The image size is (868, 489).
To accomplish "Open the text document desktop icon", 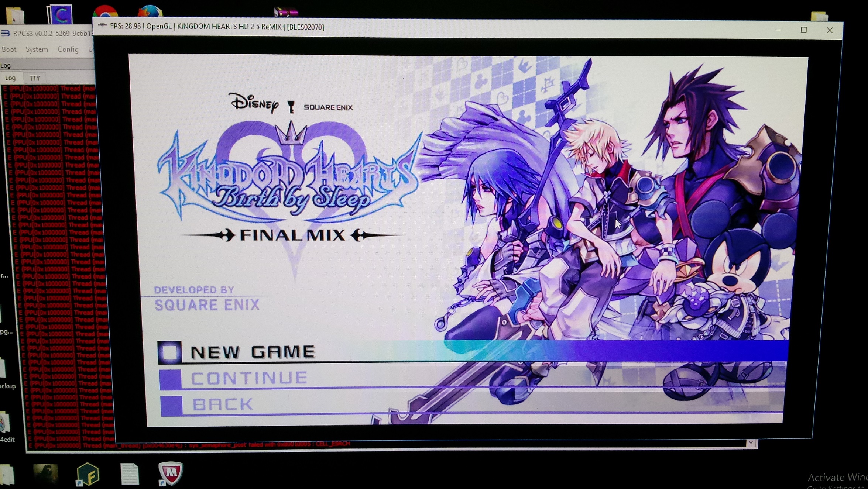I will (x=130, y=474).
